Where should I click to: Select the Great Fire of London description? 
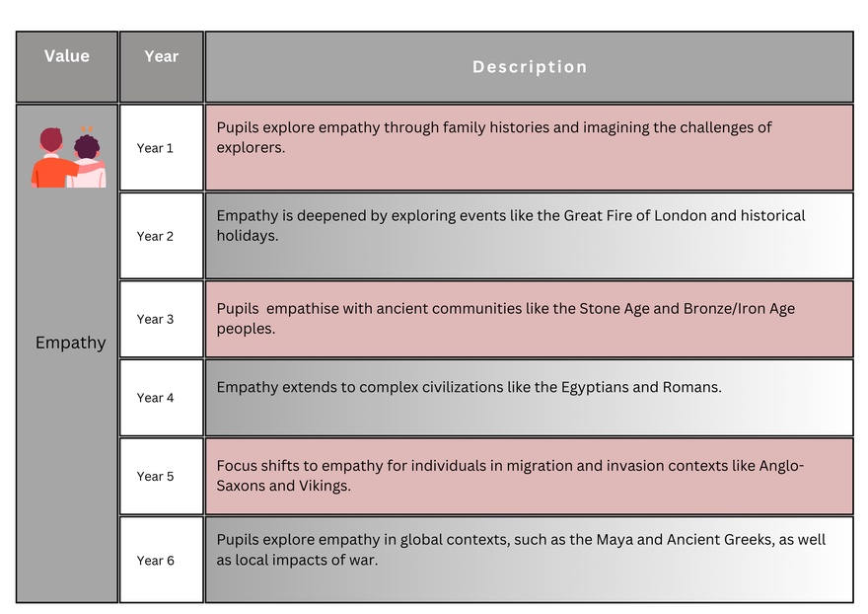511,225
